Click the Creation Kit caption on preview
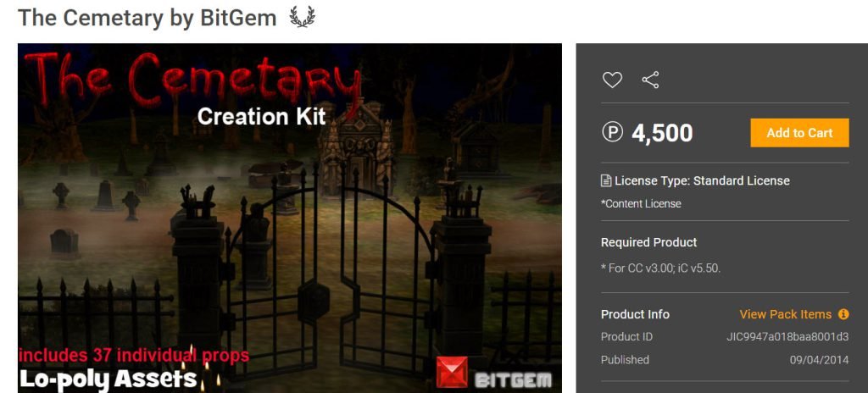This screenshot has height=393, width=868. 261,117
